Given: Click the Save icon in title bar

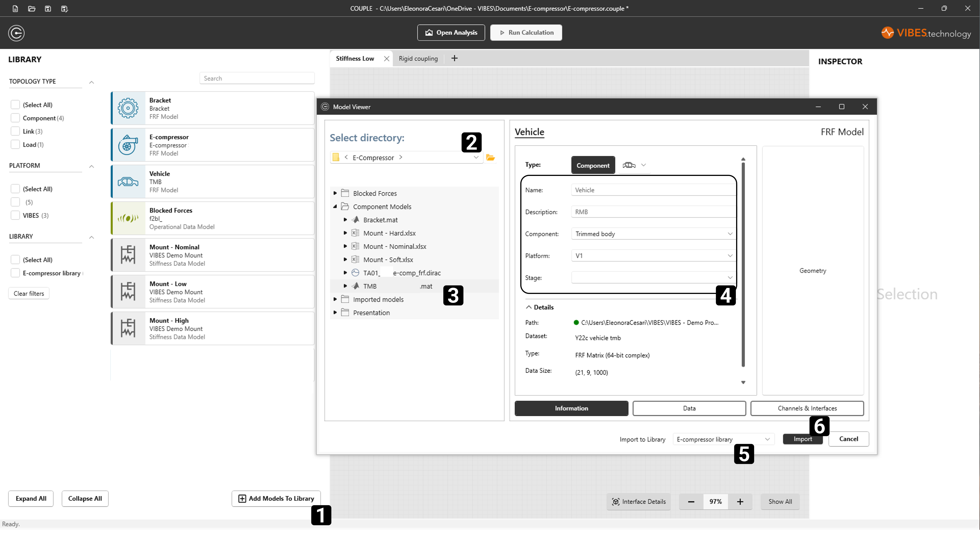Looking at the screenshot, I should coord(48,8).
